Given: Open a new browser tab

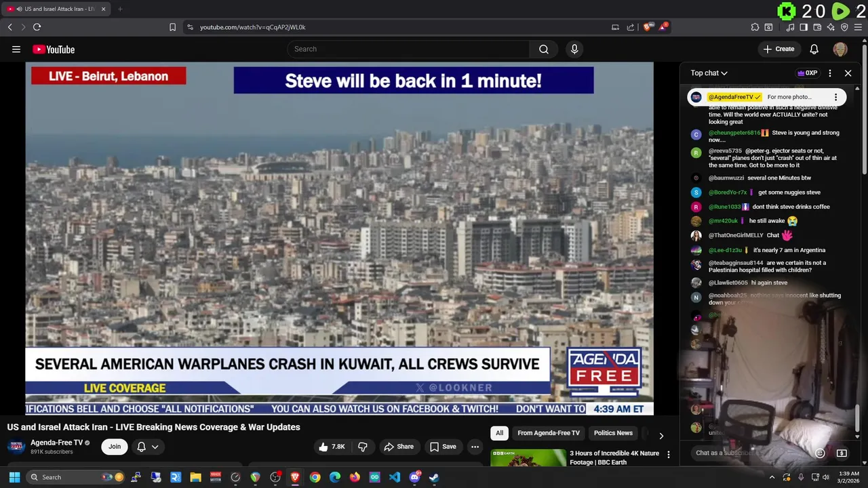Looking at the screenshot, I should (x=120, y=9).
